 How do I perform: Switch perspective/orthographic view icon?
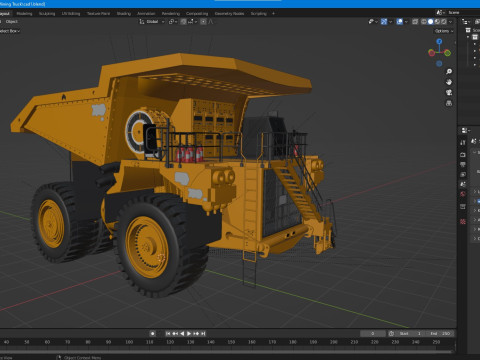click(449, 103)
